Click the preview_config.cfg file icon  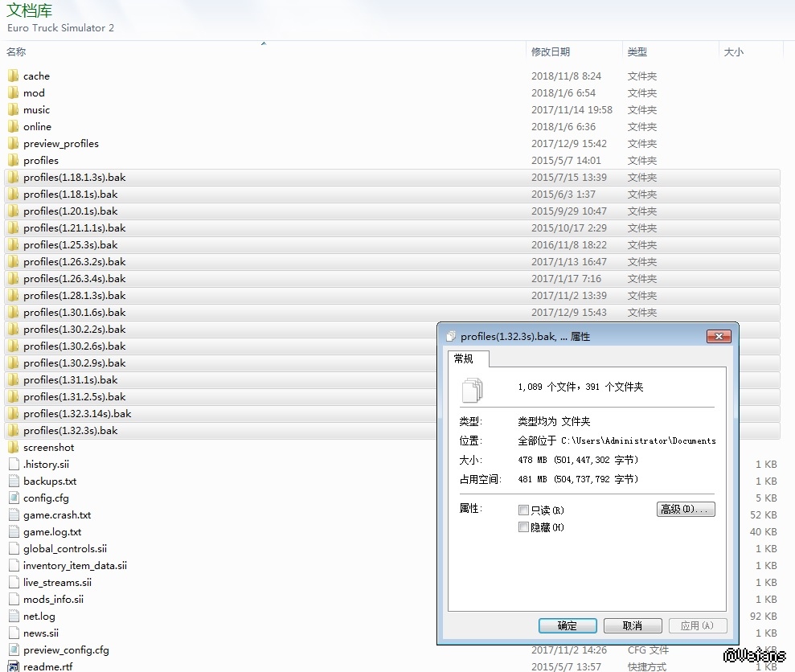pos(14,650)
